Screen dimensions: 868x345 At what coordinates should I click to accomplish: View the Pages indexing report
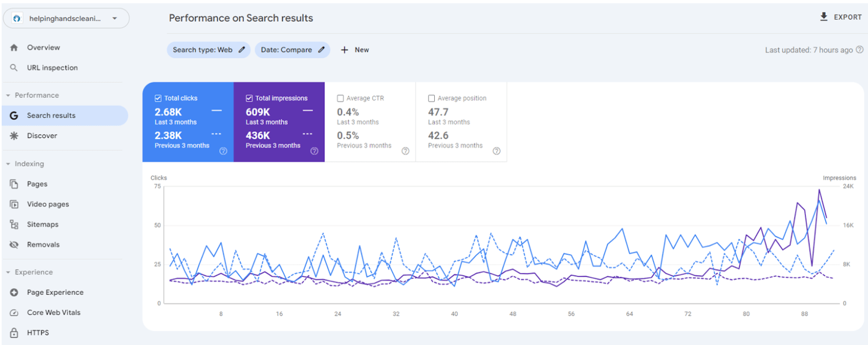(x=38, y=184)
